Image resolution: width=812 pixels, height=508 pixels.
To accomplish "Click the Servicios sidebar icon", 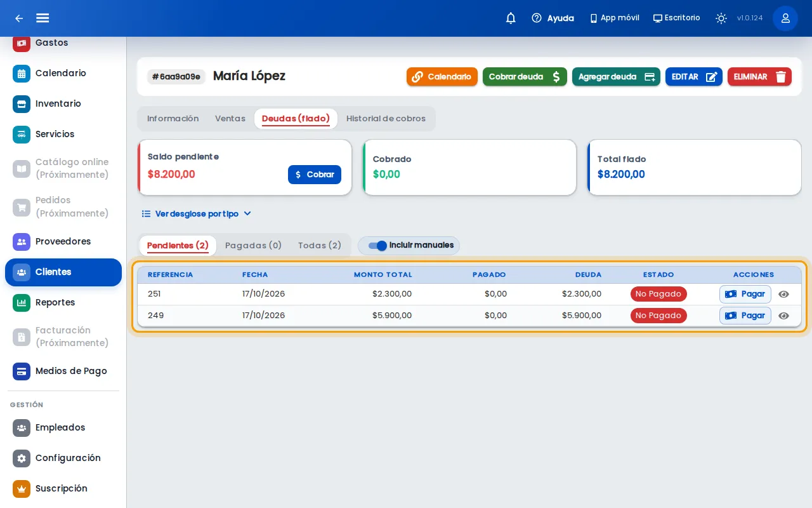I will [22, 134].
